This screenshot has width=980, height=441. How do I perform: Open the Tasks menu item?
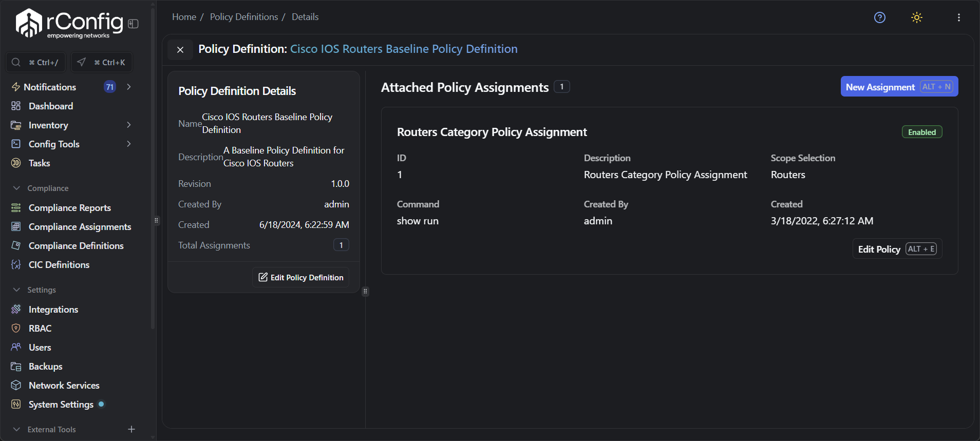pos(40,163)
